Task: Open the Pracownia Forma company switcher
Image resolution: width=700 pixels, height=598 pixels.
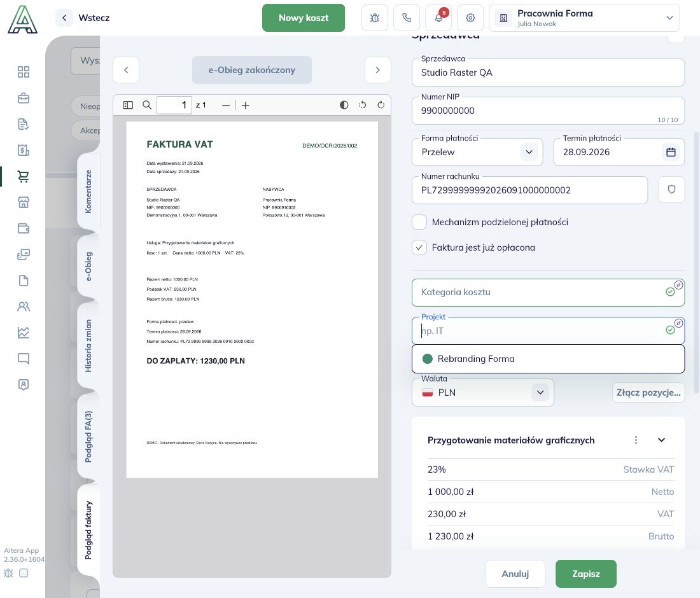Action: (x=584, y=18)
